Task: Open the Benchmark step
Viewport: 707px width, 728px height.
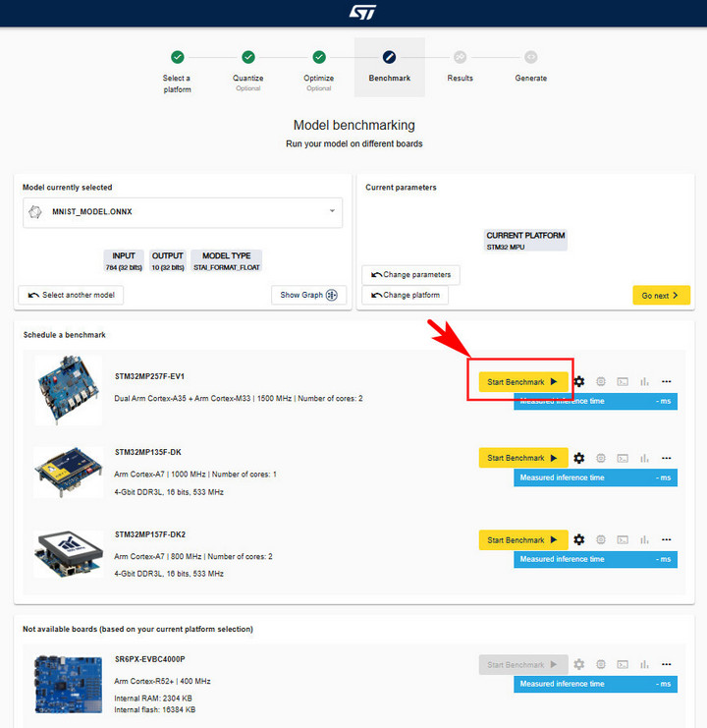Action: coord(389,67)
